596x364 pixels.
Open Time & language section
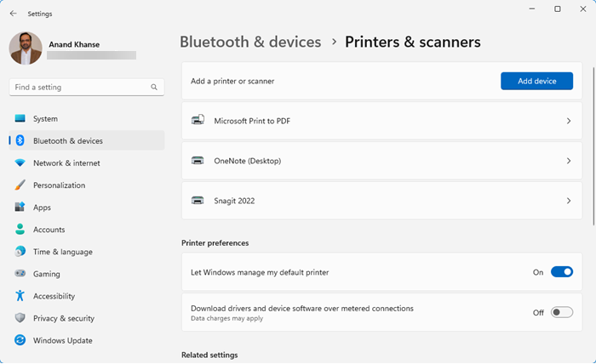(62, 252)
